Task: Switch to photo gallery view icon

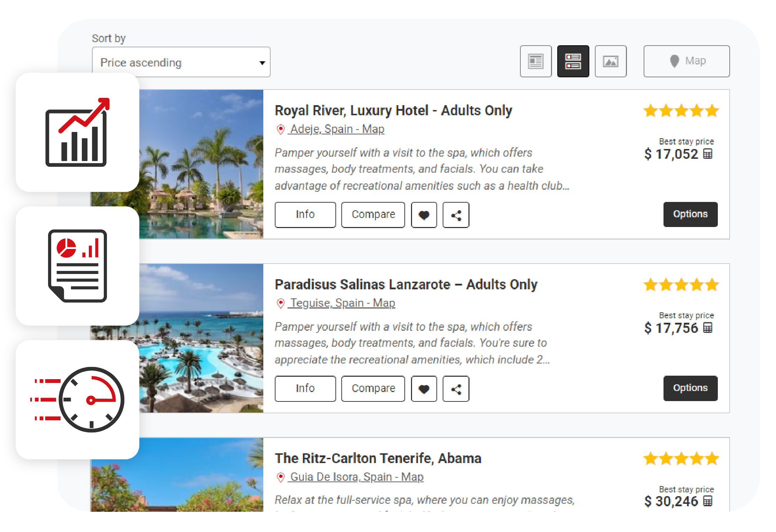Action: (611, 61)
